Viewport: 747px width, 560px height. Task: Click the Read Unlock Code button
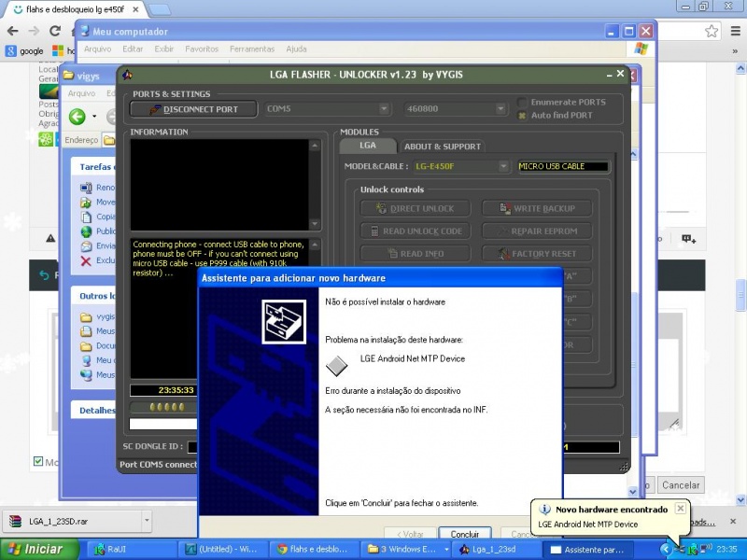[x=416, y=231]
